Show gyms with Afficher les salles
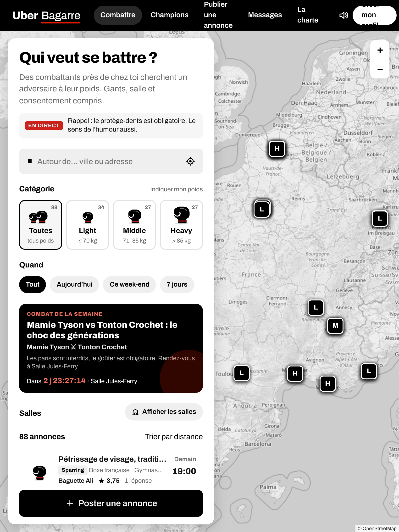399x532 pixels. pos(164,412)
